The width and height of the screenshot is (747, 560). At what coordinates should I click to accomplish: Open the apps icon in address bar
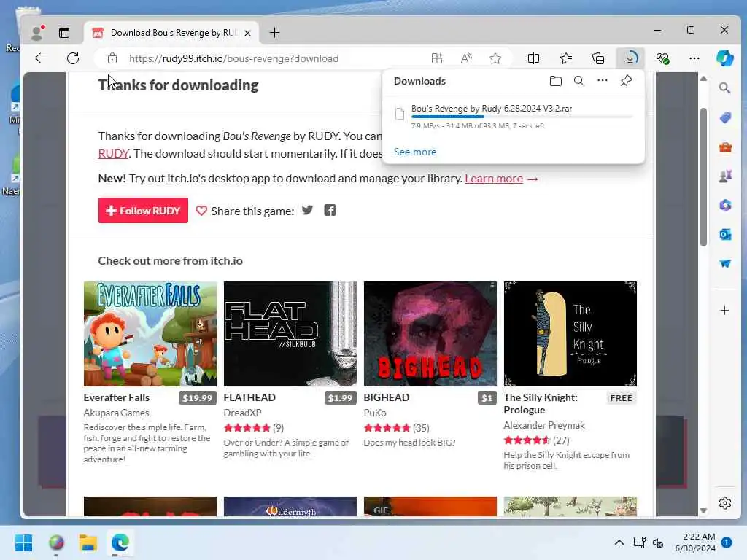coord(436,58)
